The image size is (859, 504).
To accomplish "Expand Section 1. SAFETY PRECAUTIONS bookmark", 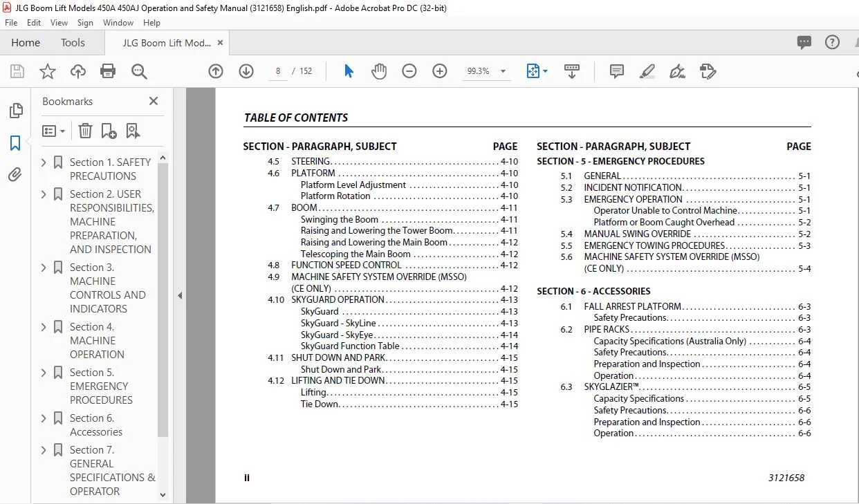I will pyautogui.click(x=44, y=162).
